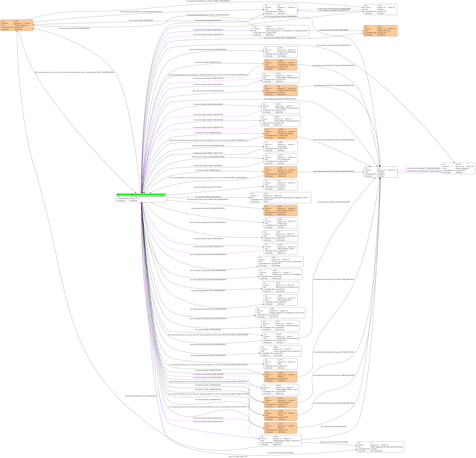Select licence node oi:225

pyautogui.click(x=281, y=198)
